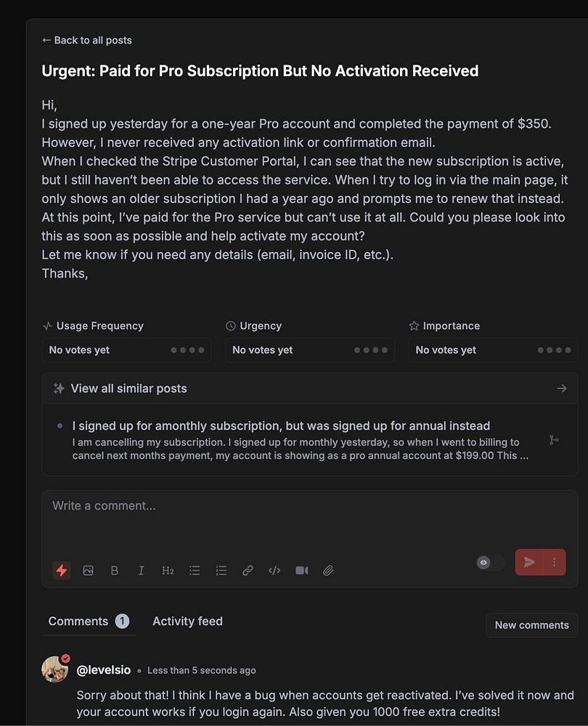Open the New comments sort button

(531, 625)
